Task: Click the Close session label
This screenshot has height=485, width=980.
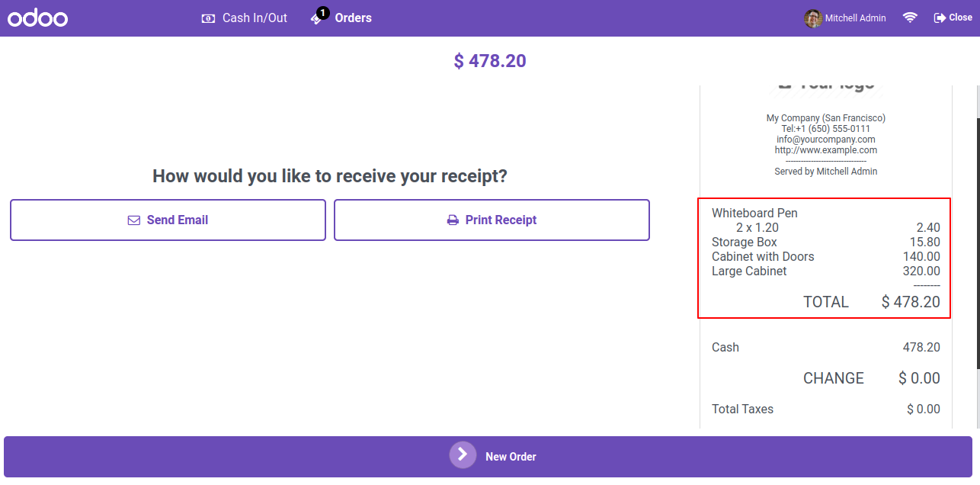Action: (960, 18)
